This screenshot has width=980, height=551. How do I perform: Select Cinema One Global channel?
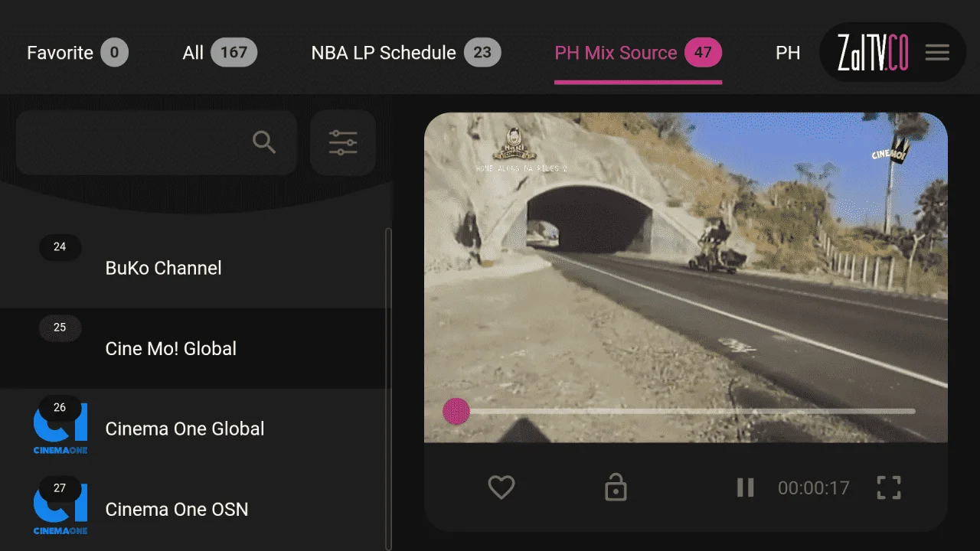(195, 429)
